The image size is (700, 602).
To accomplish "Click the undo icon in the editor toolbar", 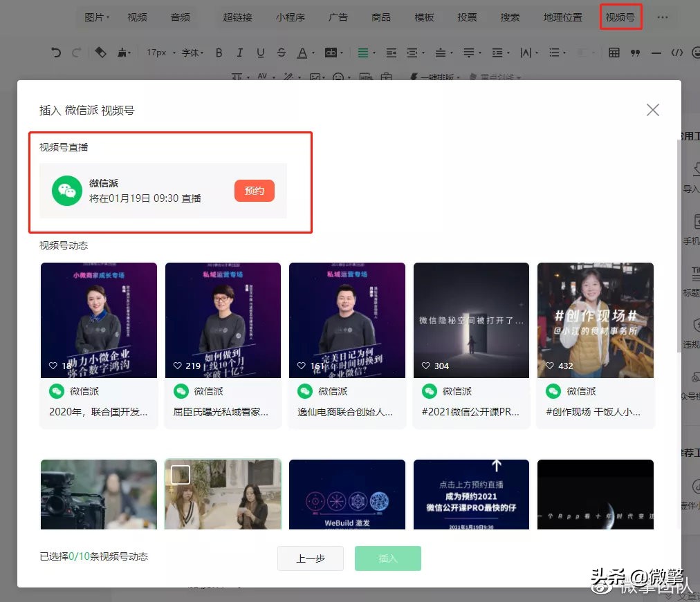I will coord(55,52).
